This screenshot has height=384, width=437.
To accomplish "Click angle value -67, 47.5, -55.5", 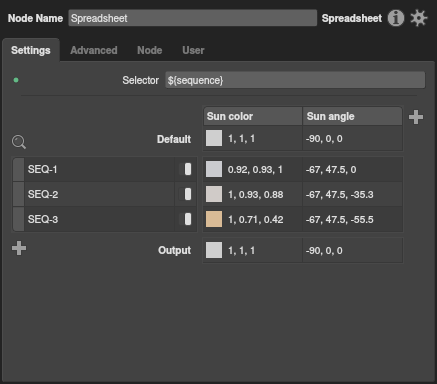I will (340, 220).
